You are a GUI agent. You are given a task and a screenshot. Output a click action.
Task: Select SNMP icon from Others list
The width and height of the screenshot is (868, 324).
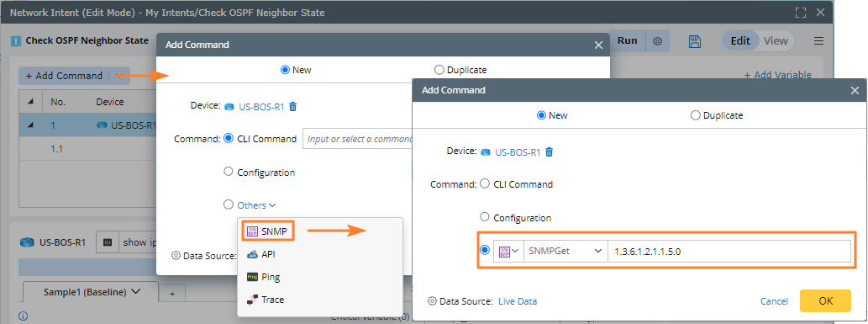pos(252,231)
